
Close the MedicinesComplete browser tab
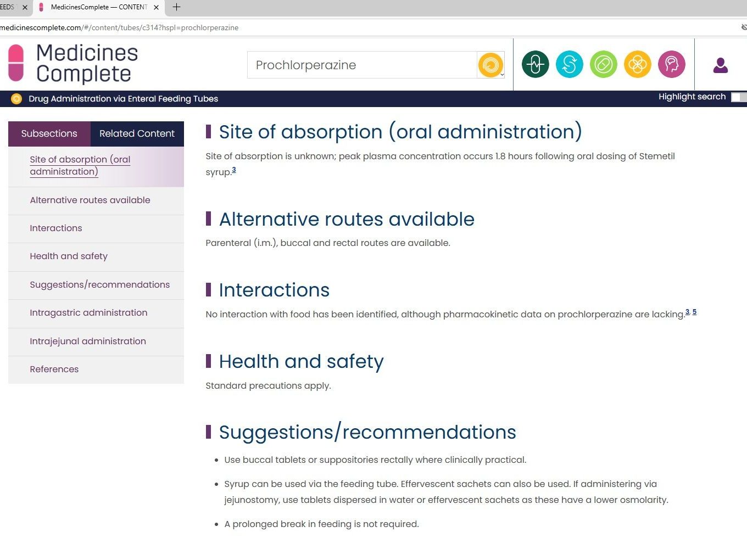[157, 7]
